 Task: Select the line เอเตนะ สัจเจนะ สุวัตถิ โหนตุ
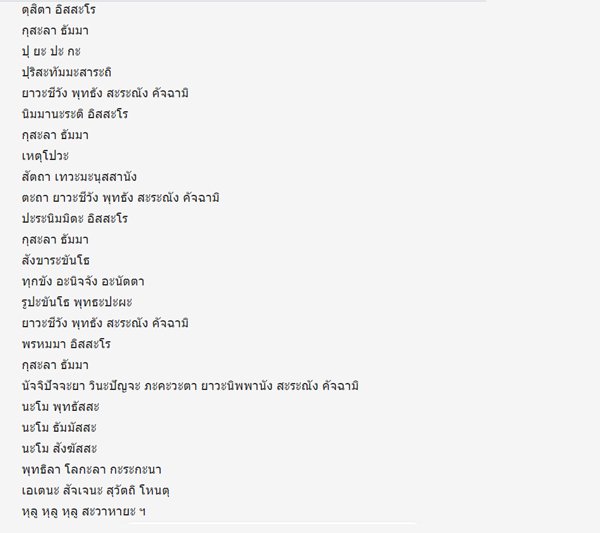pos(96,490)
